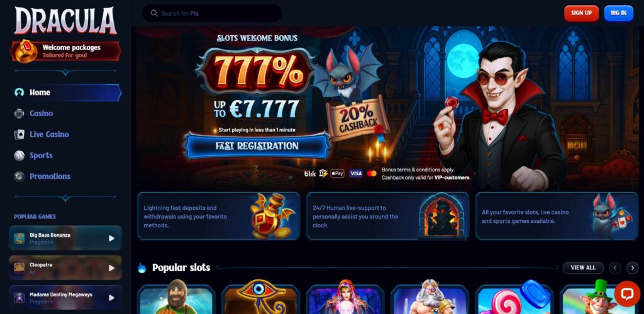Play Big Bass Bonanza with arrow icon
The height and width of the screenshot is (314, 644).
[111, 238]
